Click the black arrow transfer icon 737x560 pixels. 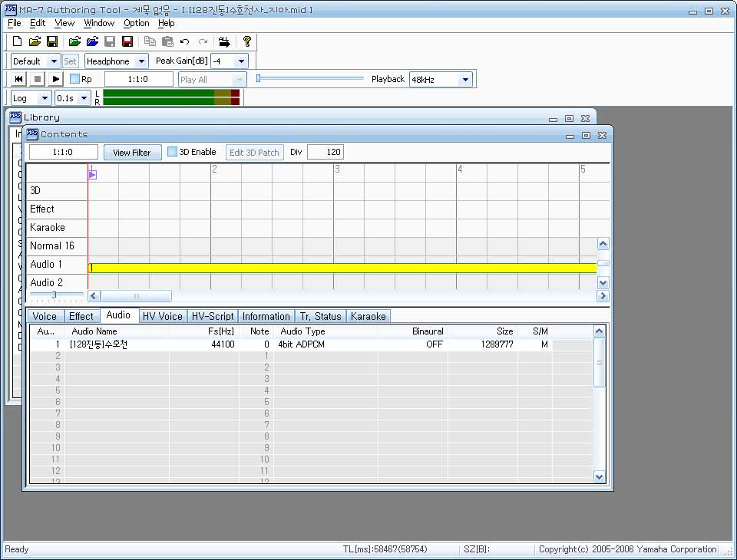(x=224, y=42)
